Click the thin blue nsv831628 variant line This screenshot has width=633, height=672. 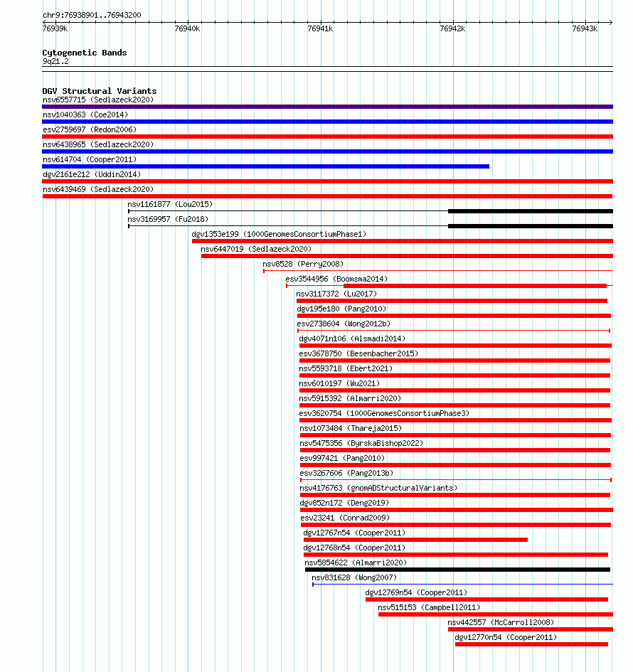(463, 585)
